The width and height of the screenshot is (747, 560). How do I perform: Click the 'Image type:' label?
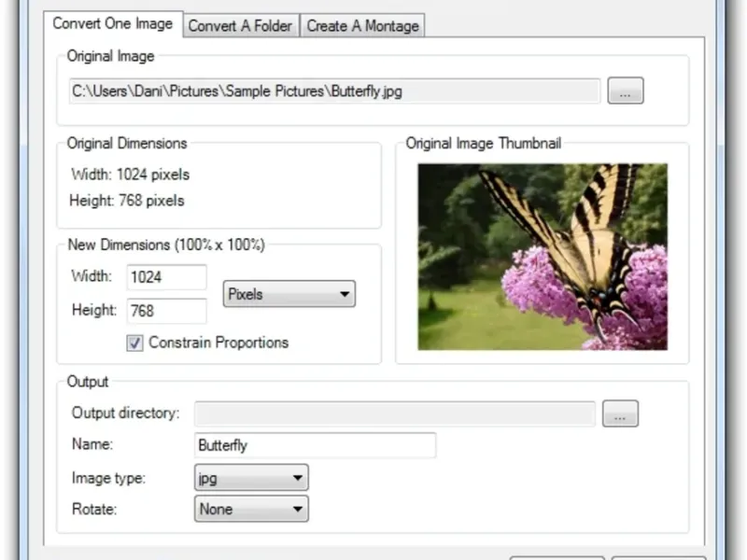(x=108, y=478)
